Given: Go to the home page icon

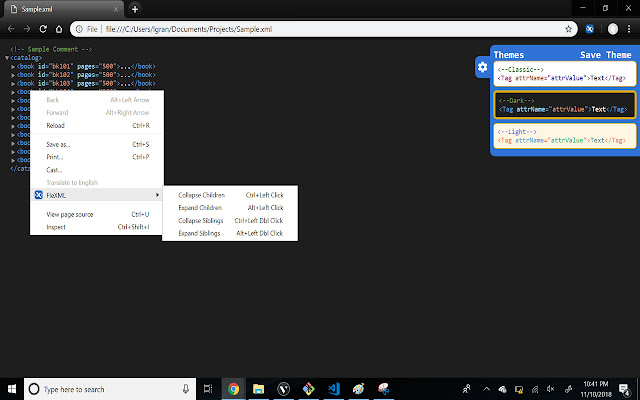Looking at the screenshot, I should 59,29.
